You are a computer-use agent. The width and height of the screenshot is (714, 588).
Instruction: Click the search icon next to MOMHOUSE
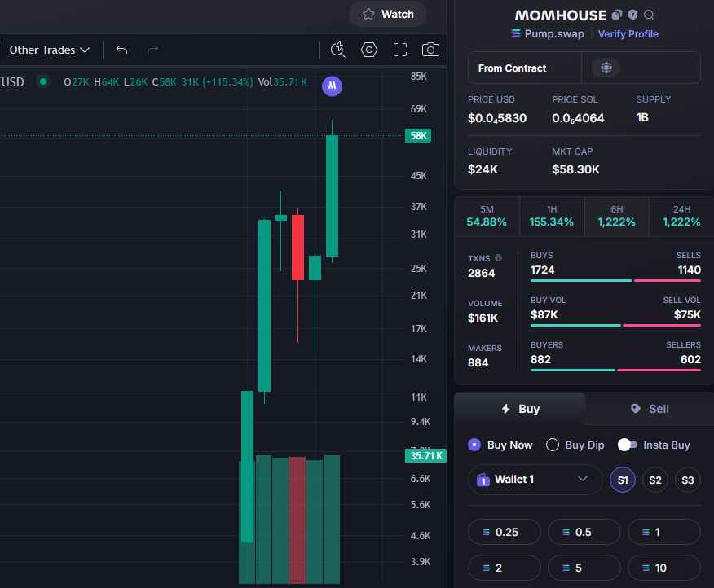click(649, 15)
